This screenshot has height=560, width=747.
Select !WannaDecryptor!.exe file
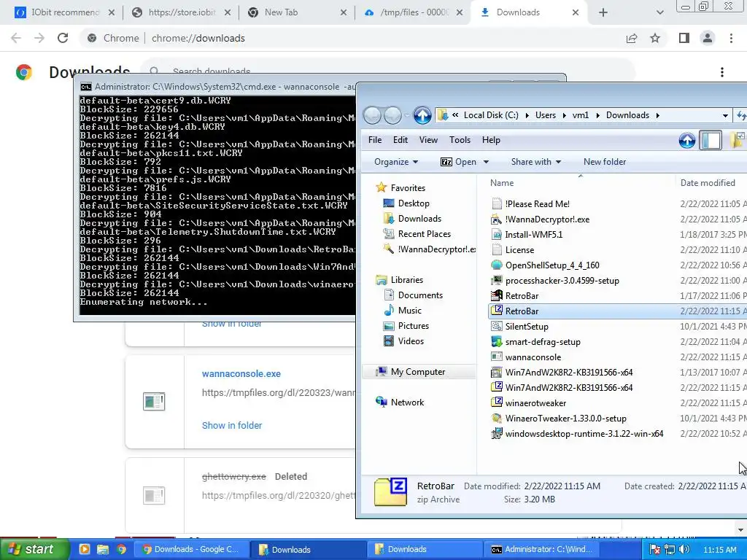coord(547,219)
